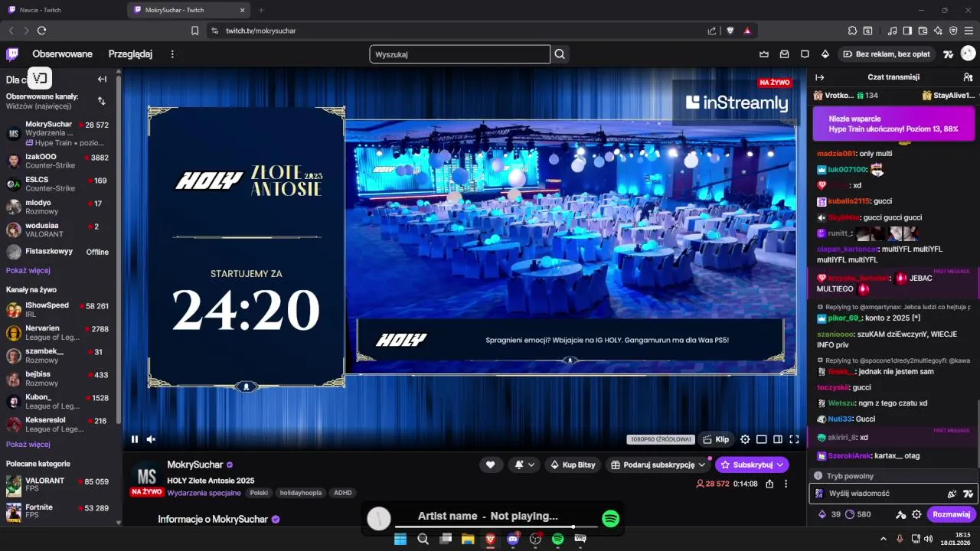Viewport: 980px width, 551px height.
Task: Open the Prime loot crown icon
Action: [x=763, y=54]
